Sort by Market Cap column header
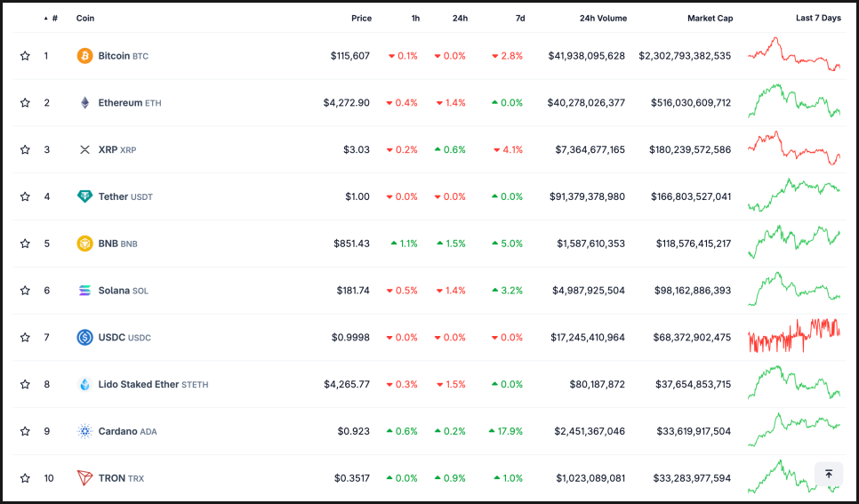859x504 pixels. pyautogui.click(x=710, y=18)
